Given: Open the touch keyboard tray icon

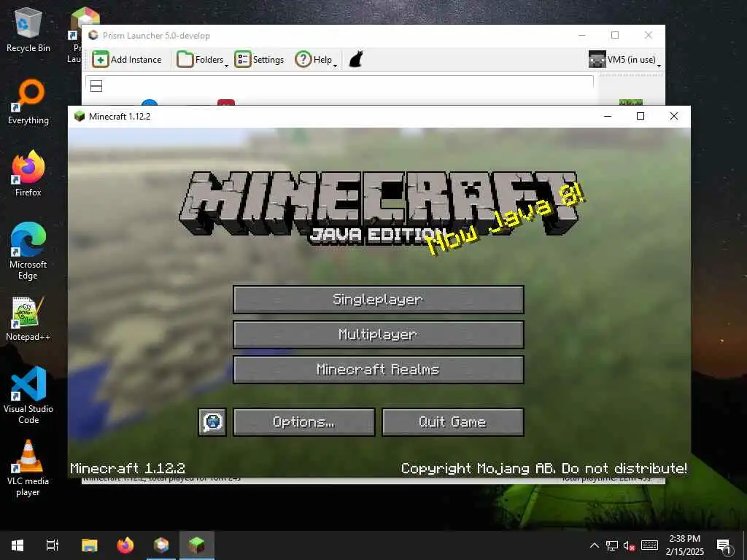Looking at the screenshot, I should (x=650, y=545).
